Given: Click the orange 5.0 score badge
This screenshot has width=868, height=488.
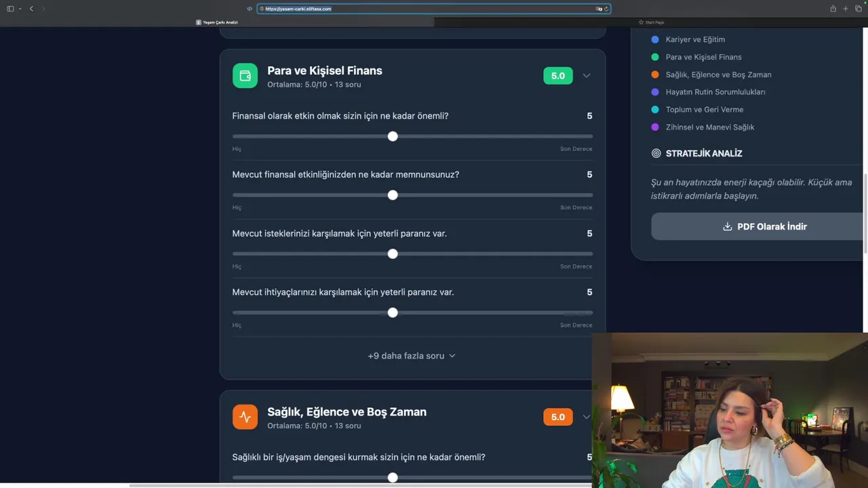Looking at the screenshot, I should pyautogui.click(x=557, y=417).
